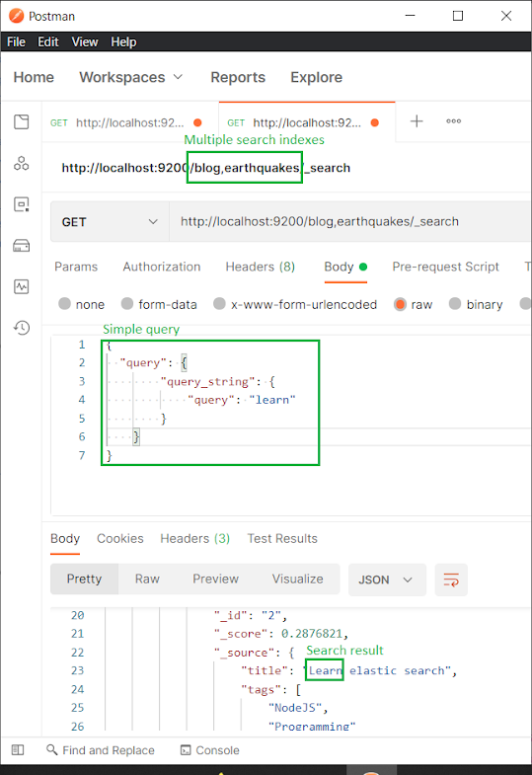Open the GET method dropdown
The image size is (532, 775).
[x=110, y=222]
